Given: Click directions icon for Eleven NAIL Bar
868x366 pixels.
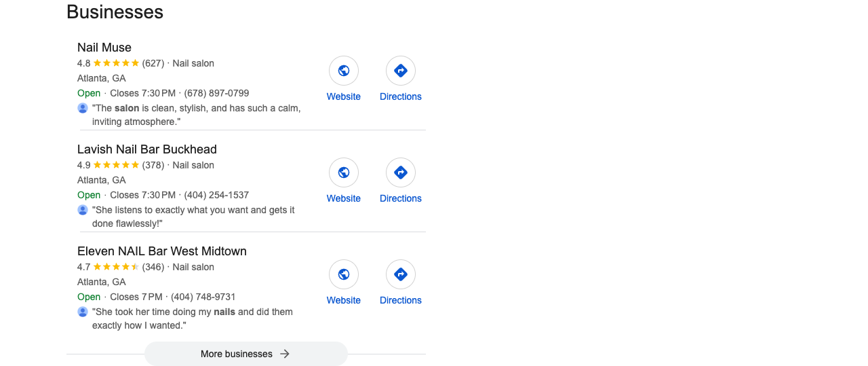Looking at the screenshot, I should click(x=401, y=274).
